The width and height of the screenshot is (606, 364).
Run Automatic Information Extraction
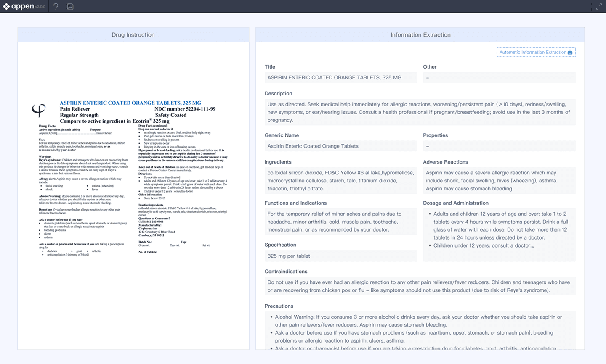pos(536,52)
